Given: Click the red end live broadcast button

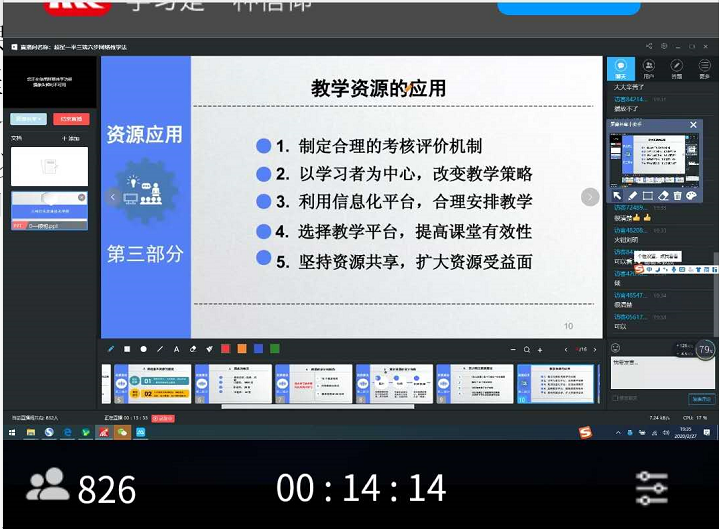Looking at the screenshot, I should pyautogui.click(x=71, y=119).
